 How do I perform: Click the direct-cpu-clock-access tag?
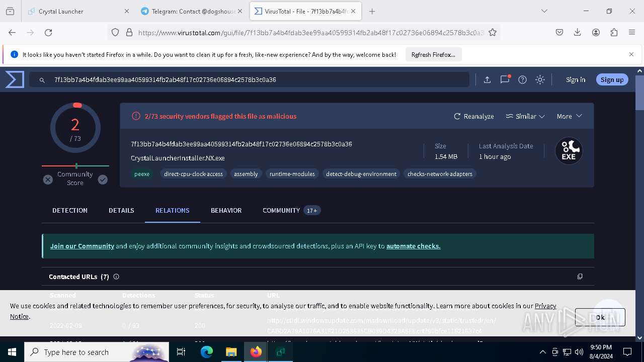coord(193,174)
